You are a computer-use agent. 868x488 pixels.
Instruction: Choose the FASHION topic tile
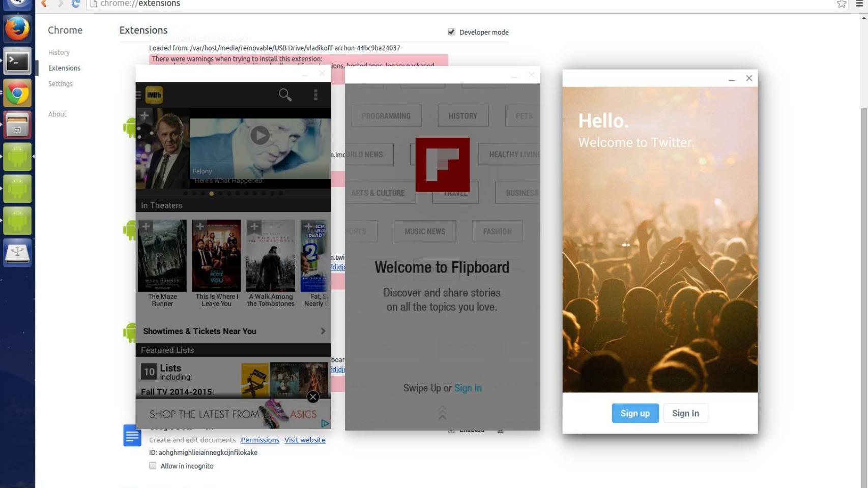498,231
